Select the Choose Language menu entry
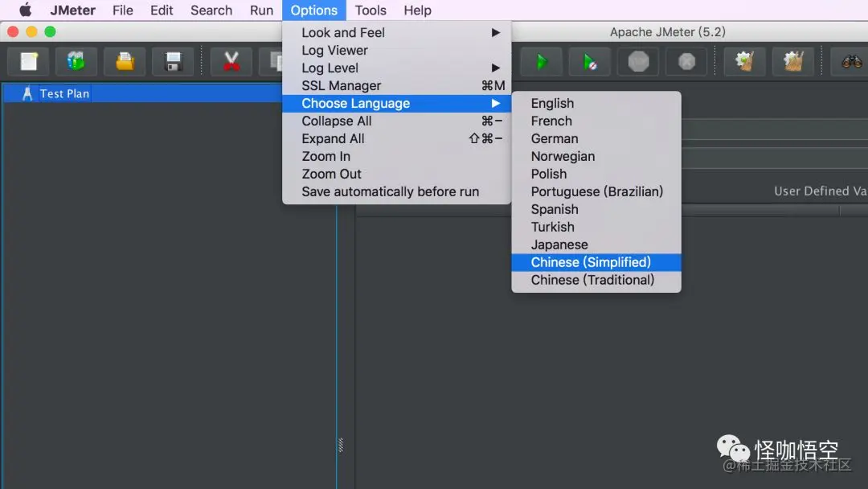The height and width of the screenshot is (489, 868). (x=396, y=104)
